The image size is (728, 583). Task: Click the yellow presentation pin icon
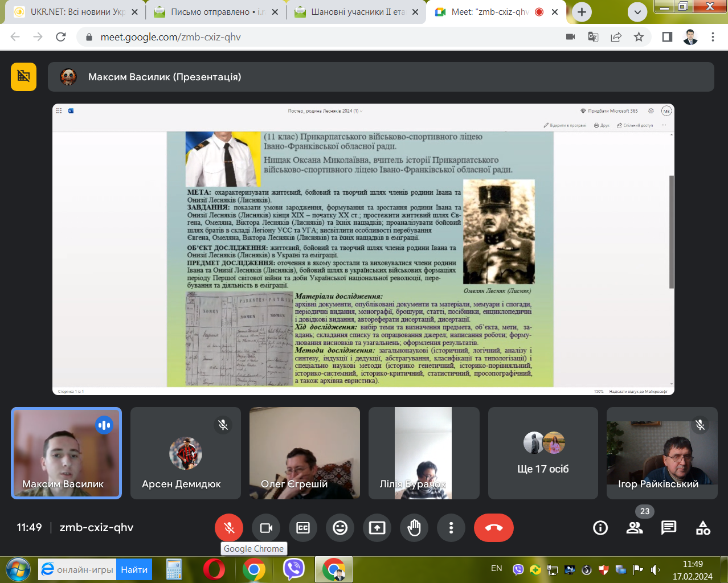(23, 77)
